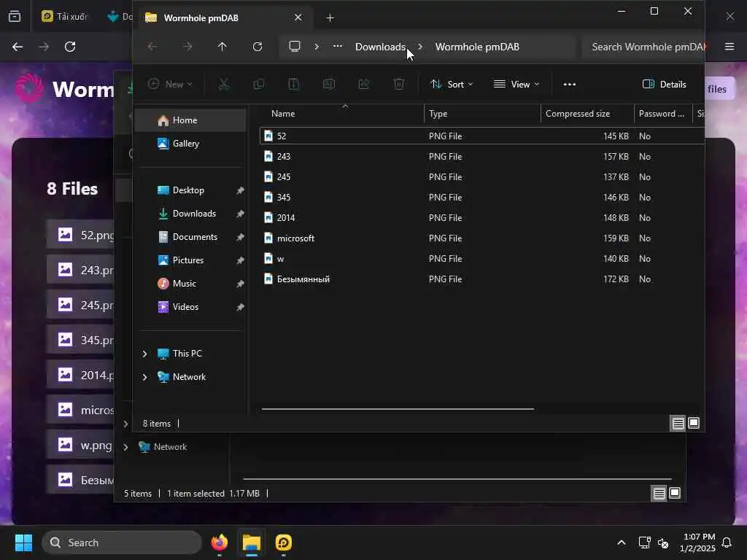Viewport: 747px width, 560px height.
Task: Switch to the Tải xuống browser tab
Action: [x=65, y=17]
